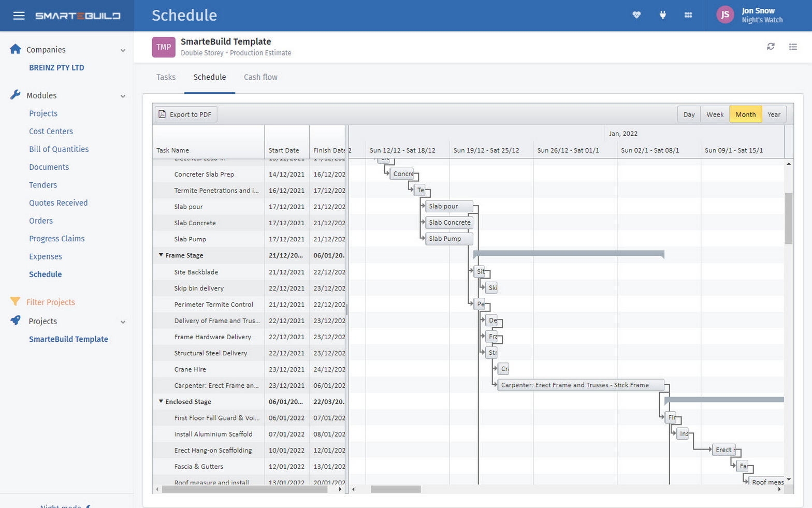Switch timeline scale to Day
The height and width of the screenshot is (508, 812).
(689, 114)
